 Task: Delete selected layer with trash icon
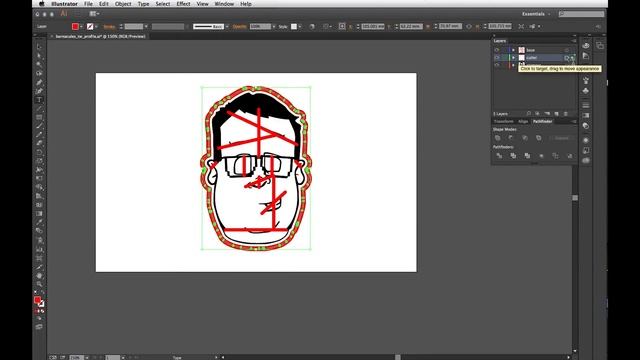(x=566, y=113)
